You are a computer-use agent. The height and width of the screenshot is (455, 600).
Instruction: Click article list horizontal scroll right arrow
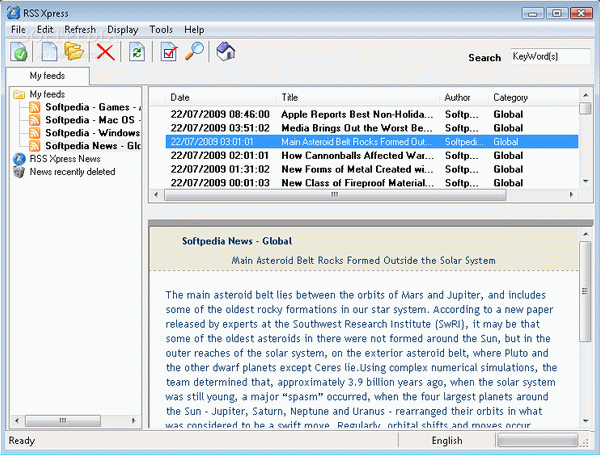[571, 195]
